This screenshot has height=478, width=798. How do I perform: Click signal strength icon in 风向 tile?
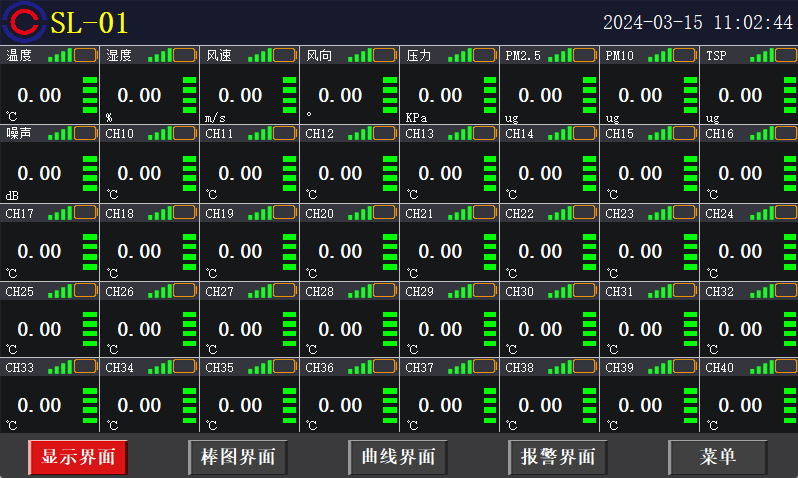[360, 55]
